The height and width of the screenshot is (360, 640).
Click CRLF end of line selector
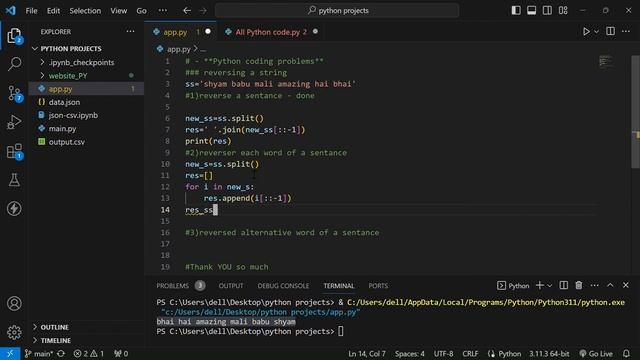[x=470, y=353]
